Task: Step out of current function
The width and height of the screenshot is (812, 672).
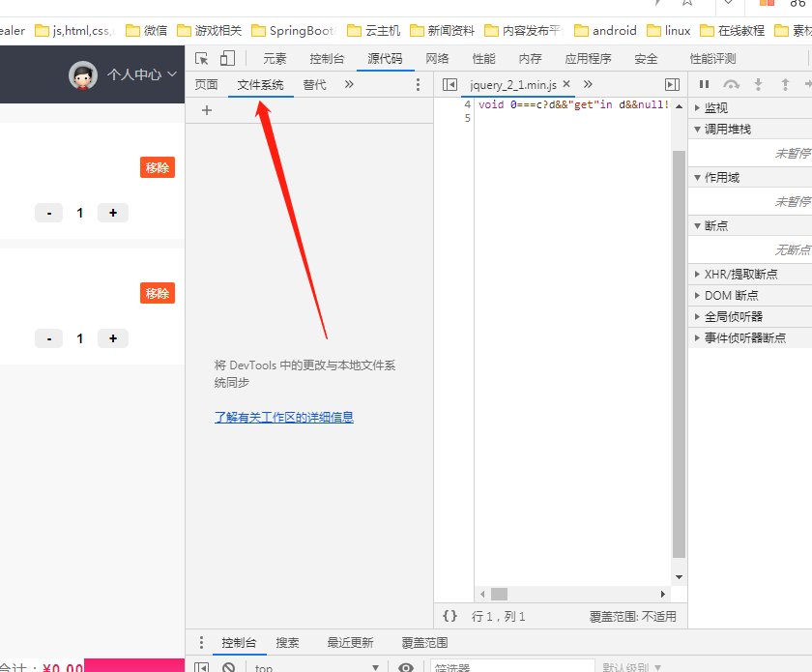Action: (785, 84)
